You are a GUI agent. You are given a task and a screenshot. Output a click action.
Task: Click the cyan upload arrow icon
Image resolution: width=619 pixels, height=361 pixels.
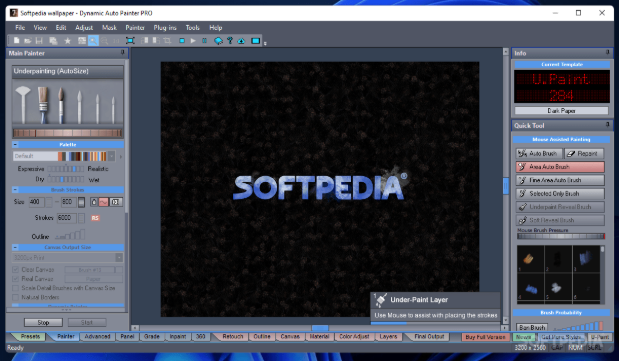click(241, 40)
